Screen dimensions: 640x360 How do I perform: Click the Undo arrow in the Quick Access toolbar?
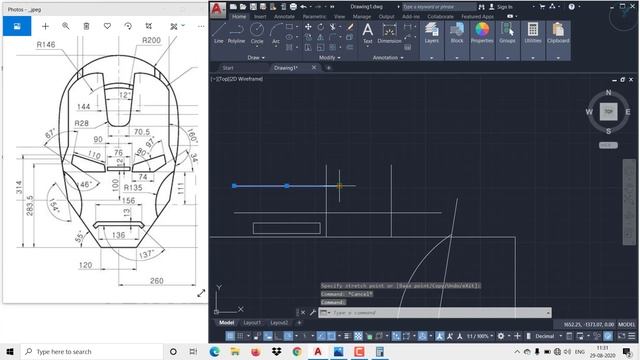coord(303,7)
